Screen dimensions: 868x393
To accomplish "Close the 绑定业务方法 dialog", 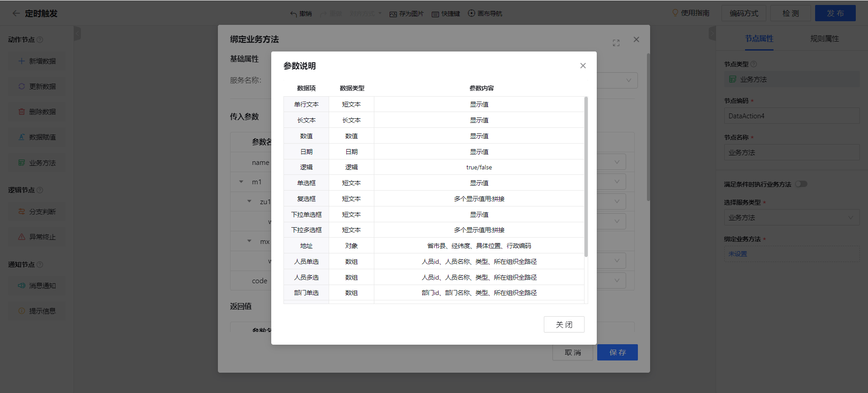I will point(636,39).
